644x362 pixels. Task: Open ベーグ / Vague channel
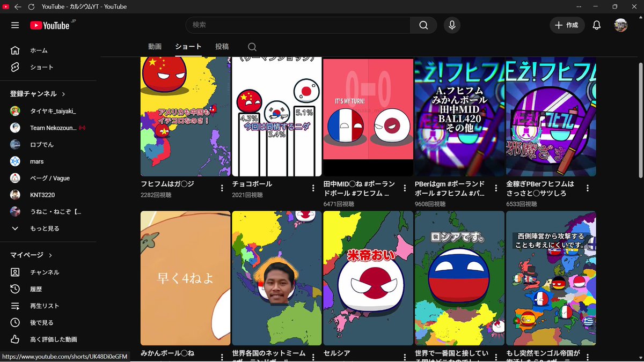(48, 178)
